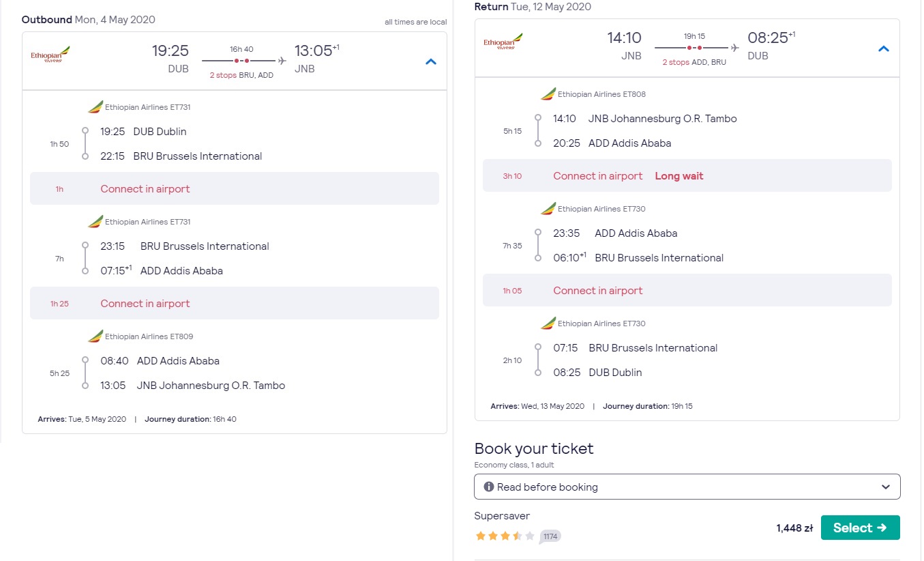The height and width of the screenshot is (561, 924).
Task: Click the ET808 flight airline icon
Action: [x=548, y=94]
